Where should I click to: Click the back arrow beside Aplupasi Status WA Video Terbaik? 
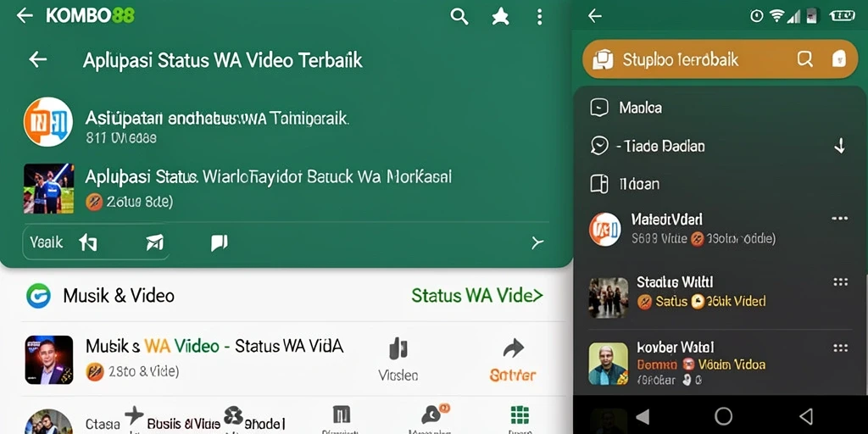point(37,59)
